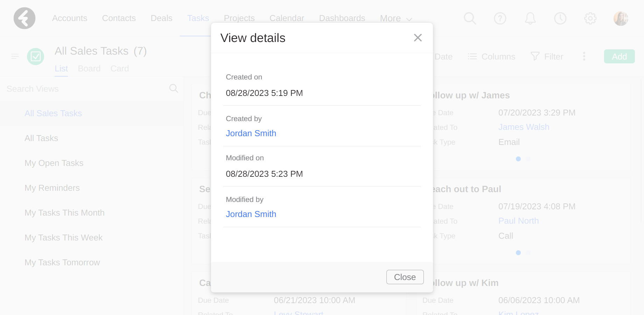Open Jordan Smith under Modified by
The image size is (644, 315).
[251, 214]
